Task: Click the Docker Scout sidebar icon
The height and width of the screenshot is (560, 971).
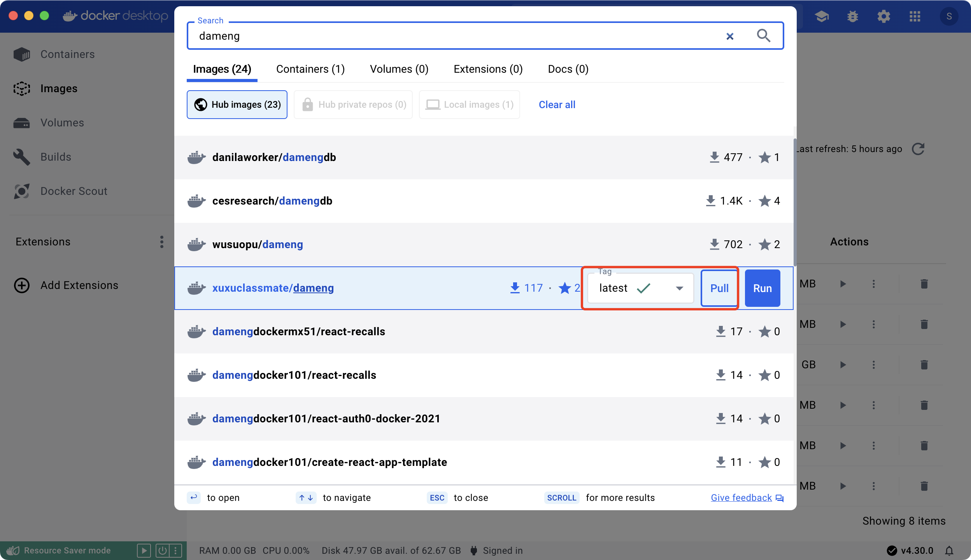Action: coord(22,191)
